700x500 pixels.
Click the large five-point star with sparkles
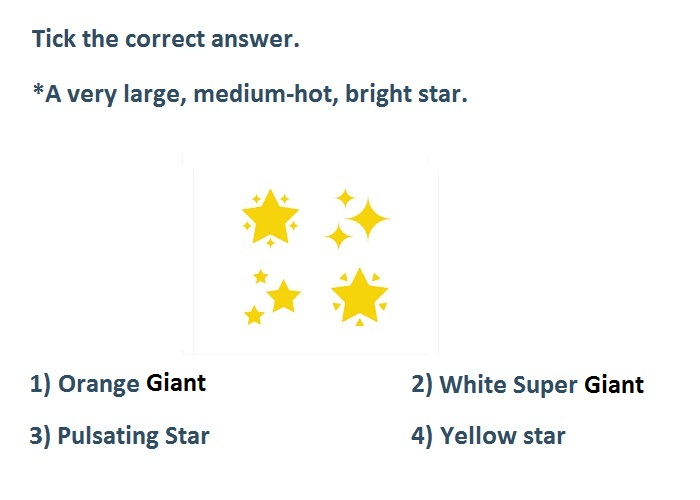pyautogui.click(x=270, y=217)
